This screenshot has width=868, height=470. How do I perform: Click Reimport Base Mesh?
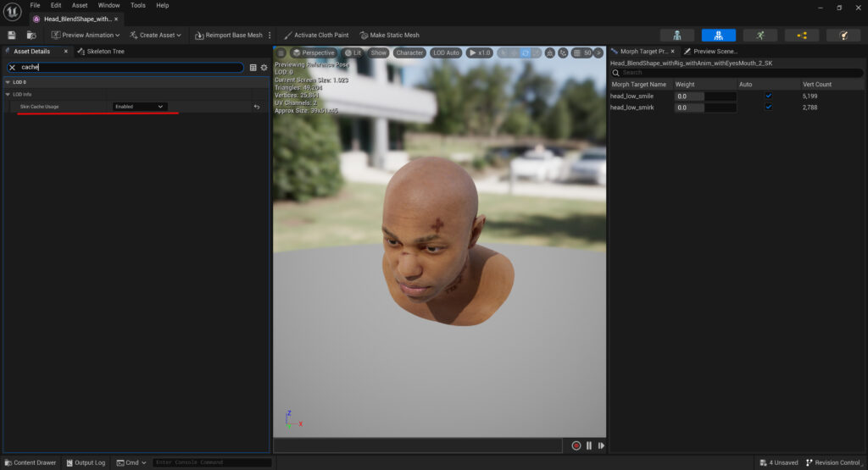pyautogui.click(x=228, y=35)
